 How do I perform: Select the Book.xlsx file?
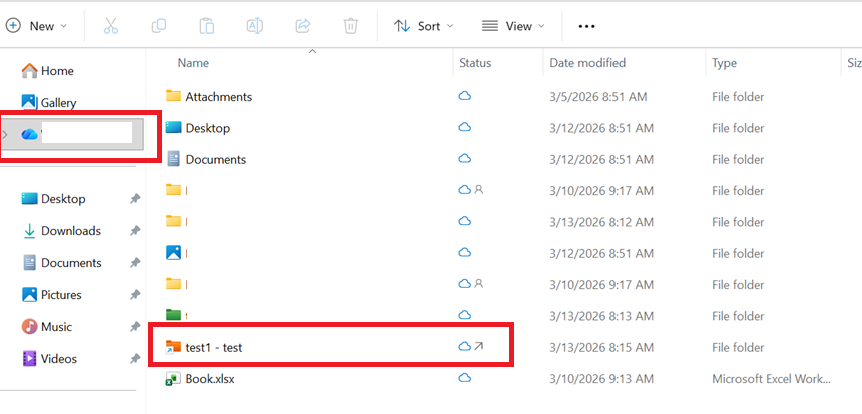click(210, 379)
